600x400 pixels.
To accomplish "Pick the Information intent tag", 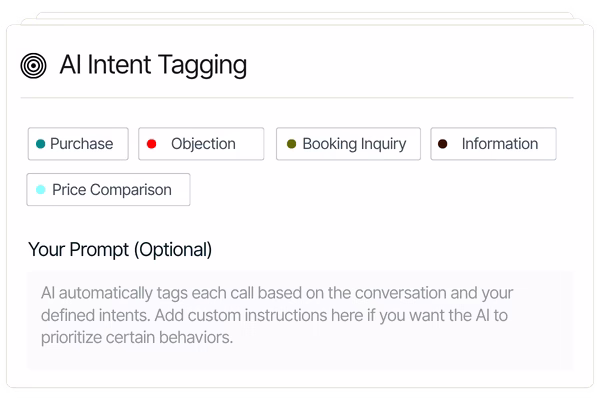I will pyautogui.click(x=493, y=144).
